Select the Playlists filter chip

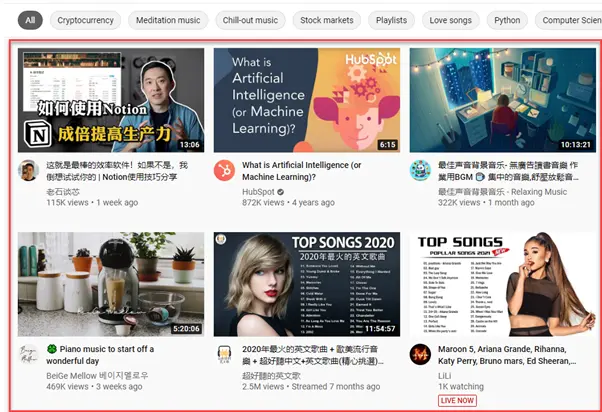(x=391, y=20)
